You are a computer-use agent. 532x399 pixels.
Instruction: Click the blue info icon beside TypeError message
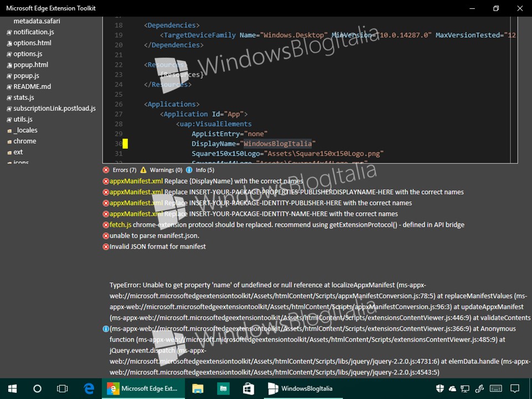tap(106, 329)
